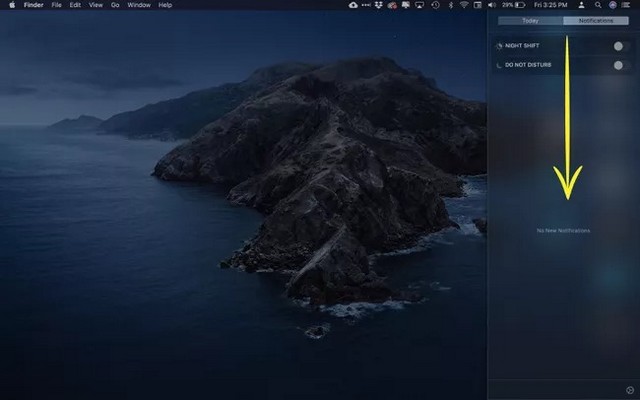Click the clock showing Fri 3:25 PM
Viewport: 640px width, 400px height.
[x=551, y=5]
